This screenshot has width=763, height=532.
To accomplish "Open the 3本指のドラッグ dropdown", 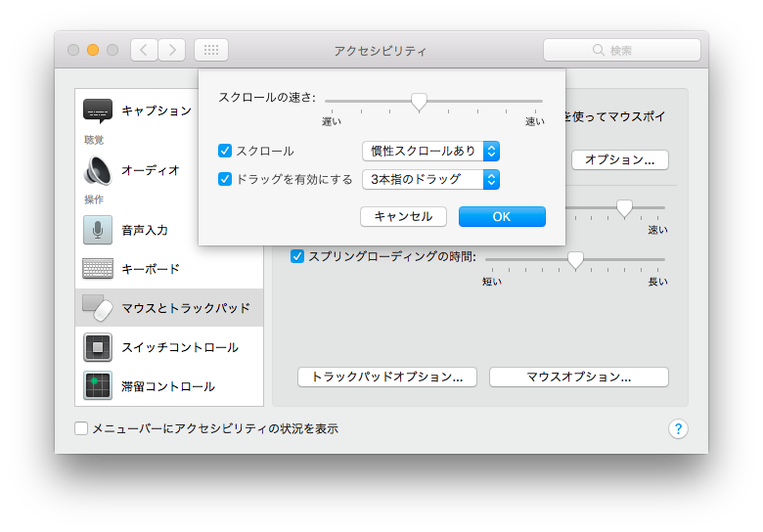I will coord(430,179).
